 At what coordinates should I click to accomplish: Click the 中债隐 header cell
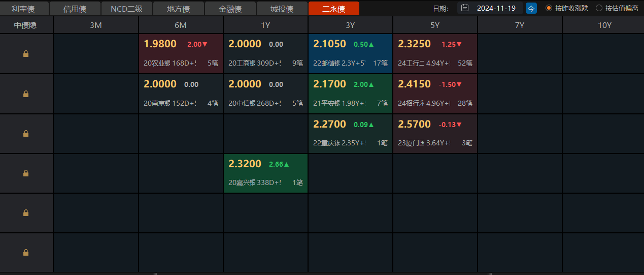(26, 25)
